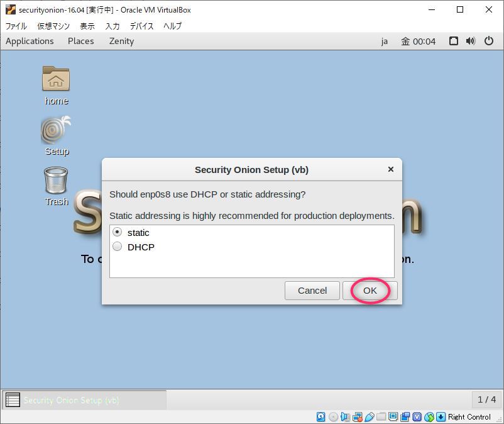504x424 pixels.
Task: Open the デバイス menu
Action: pyautogui.click(x=141, y=26)
